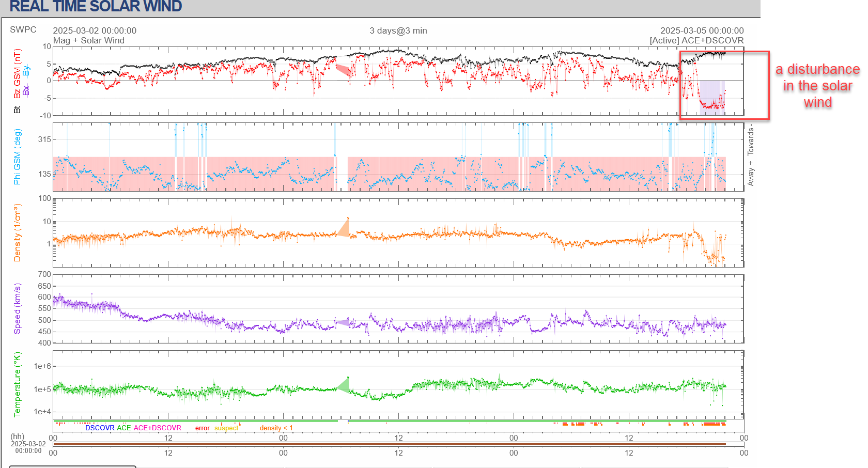Image resolution: width=868 pixels, height=468 pixels.
Task: Click the '1e+6' tick on the Temperature axis
Action: point(42,366)
